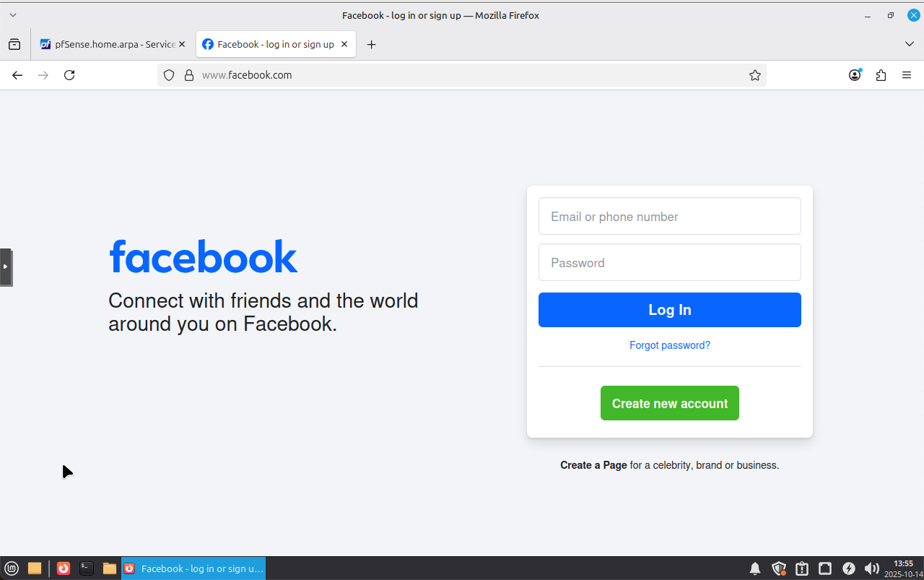924x580 pixels.
Task: Open Firefox View recent browsing
Action: point(14,44)
